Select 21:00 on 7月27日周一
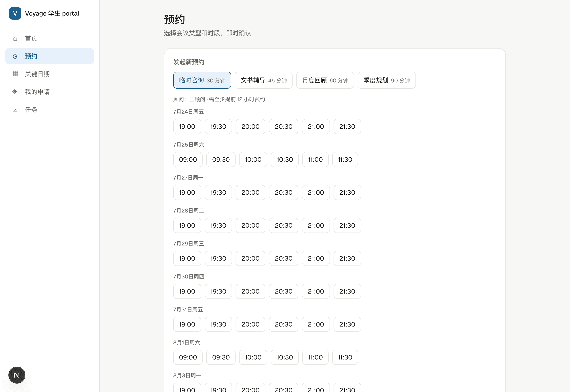The image size is (570, 392). pyautogui.click(x=316, y=192)
